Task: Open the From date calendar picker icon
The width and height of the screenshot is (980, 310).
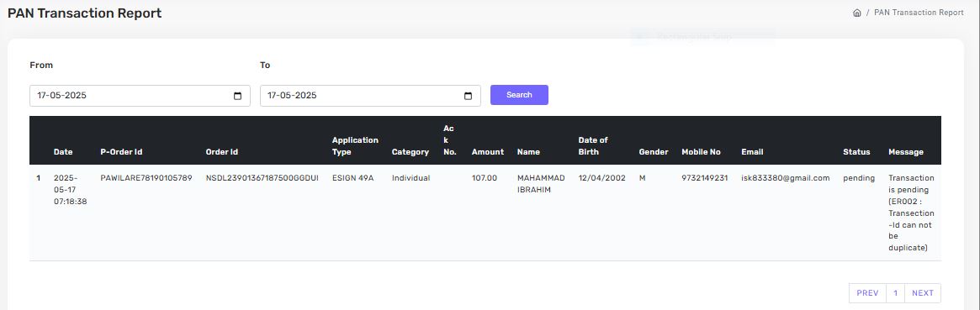Action: pyautogui.click(x=237, y=96)
